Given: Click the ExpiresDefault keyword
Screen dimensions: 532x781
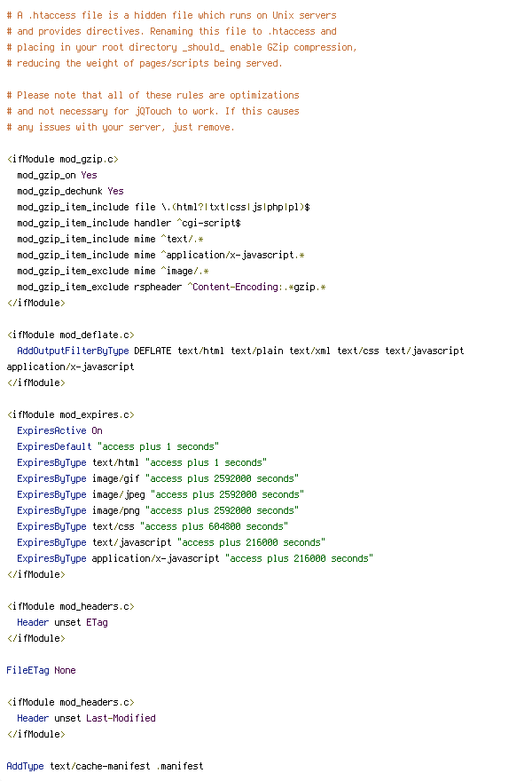Looking at the screenshot, I should point(54,446).
